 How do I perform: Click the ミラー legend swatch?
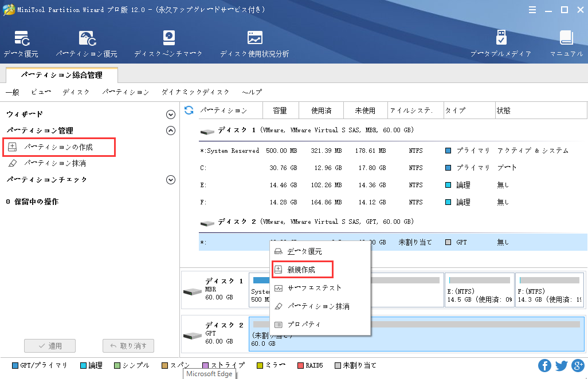[x=260, y=365]
